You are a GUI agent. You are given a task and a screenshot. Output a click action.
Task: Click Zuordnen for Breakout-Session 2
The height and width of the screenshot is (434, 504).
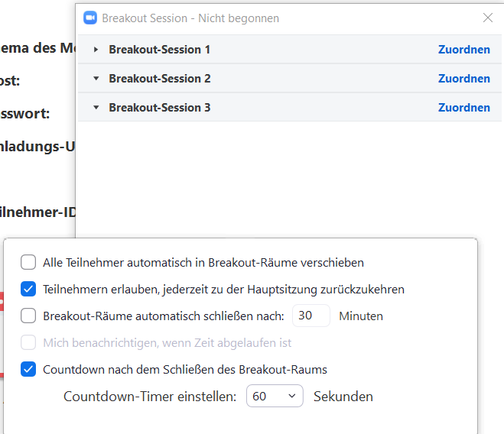coord(463,79)
